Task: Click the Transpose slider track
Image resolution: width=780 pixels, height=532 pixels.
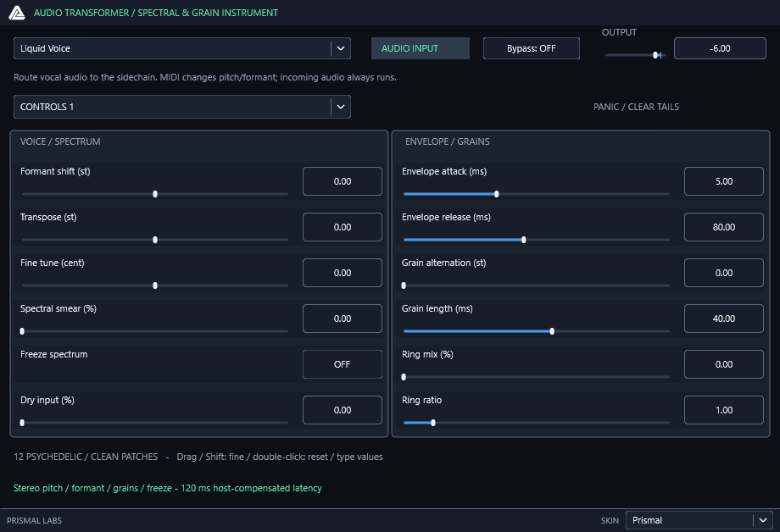Action: [x=155, y=240]
